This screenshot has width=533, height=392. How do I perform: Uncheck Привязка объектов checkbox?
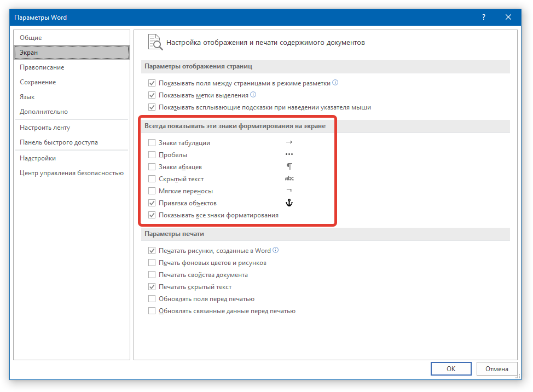tap(152, 203)
